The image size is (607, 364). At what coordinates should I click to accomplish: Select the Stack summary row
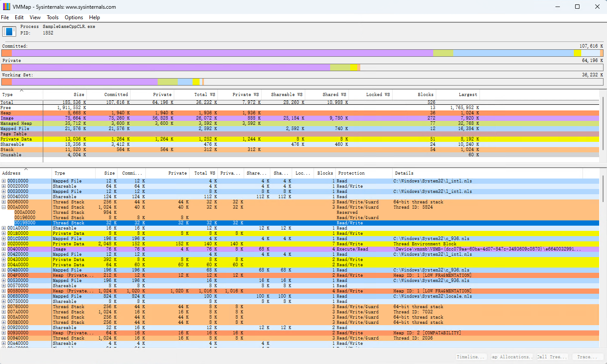click(x=300, y=149)
